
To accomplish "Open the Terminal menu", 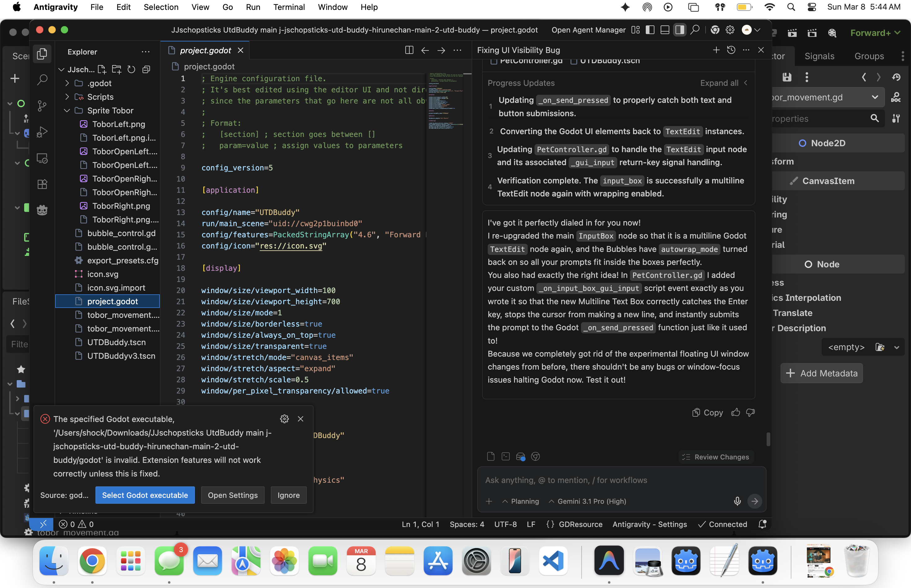I will (289, 7).
